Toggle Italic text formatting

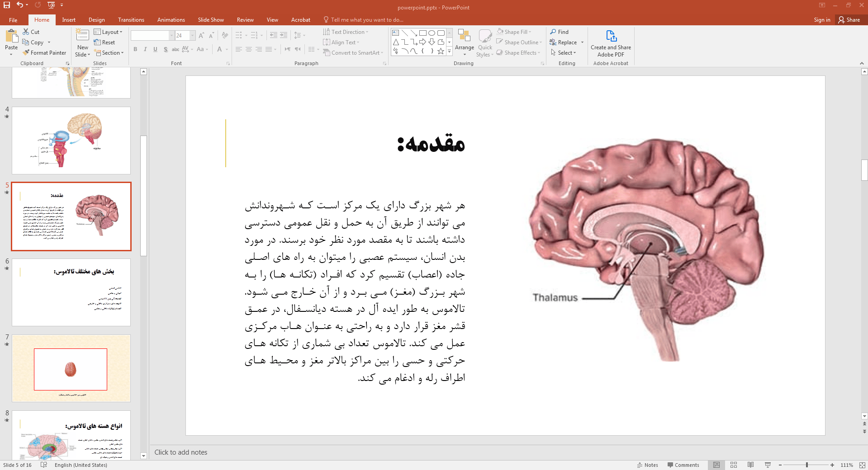pos(145,49)
